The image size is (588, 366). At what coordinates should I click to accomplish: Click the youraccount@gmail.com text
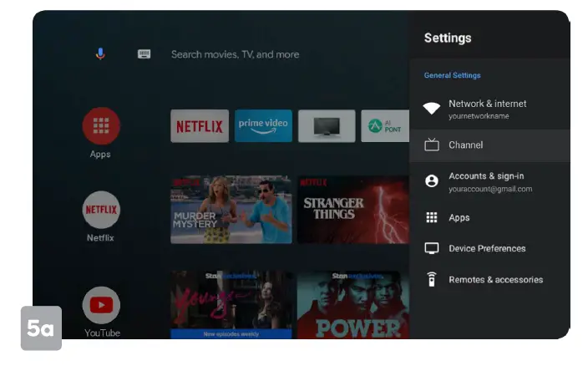click(490, 189)
